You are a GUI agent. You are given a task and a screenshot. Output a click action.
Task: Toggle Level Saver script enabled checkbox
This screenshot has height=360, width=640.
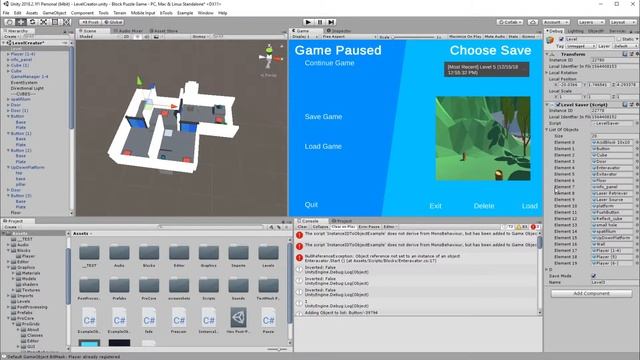(558, 105)
